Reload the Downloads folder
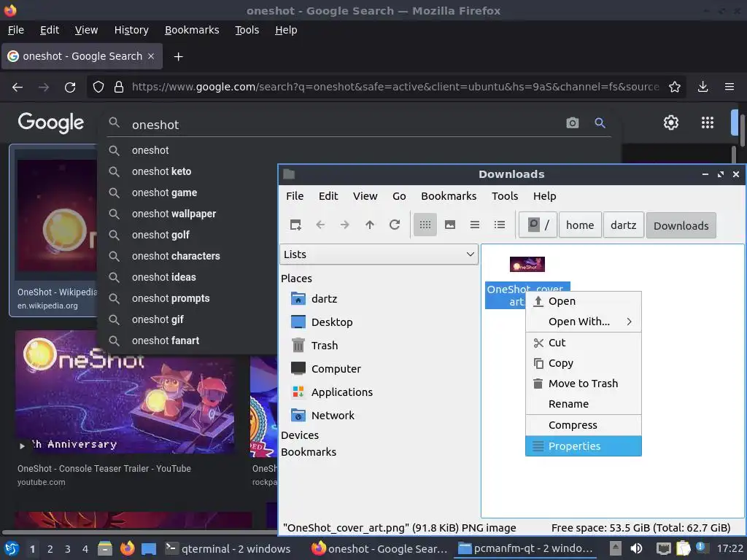Viewport: 747px width, 560px height. coord(395,225)
